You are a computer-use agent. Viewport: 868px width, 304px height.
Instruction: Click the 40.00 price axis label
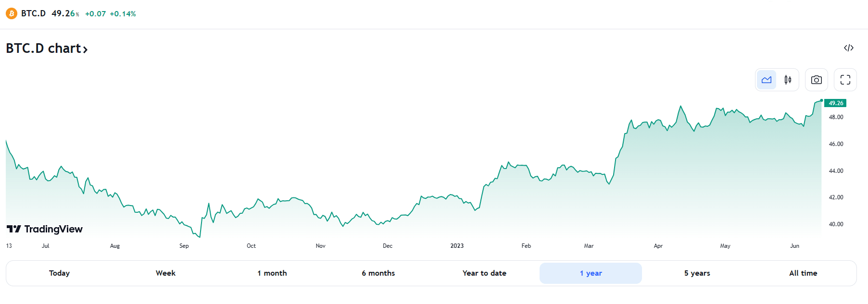836,224
